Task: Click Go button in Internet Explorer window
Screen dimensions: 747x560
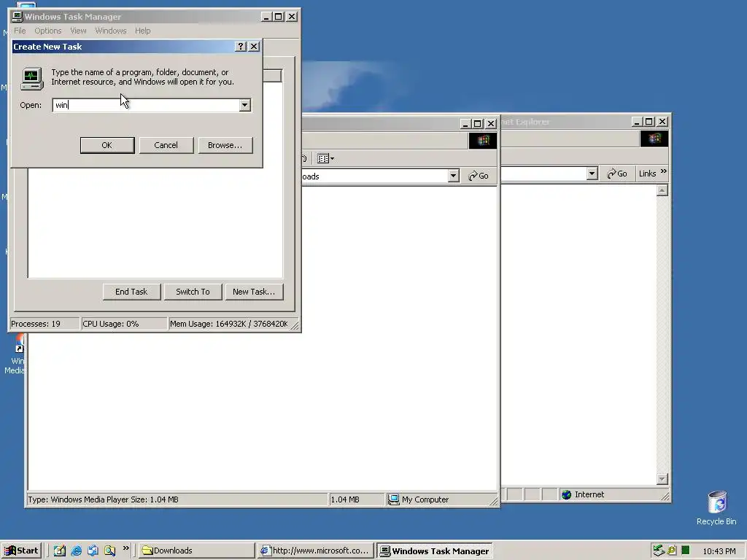Action: point(617,174)
